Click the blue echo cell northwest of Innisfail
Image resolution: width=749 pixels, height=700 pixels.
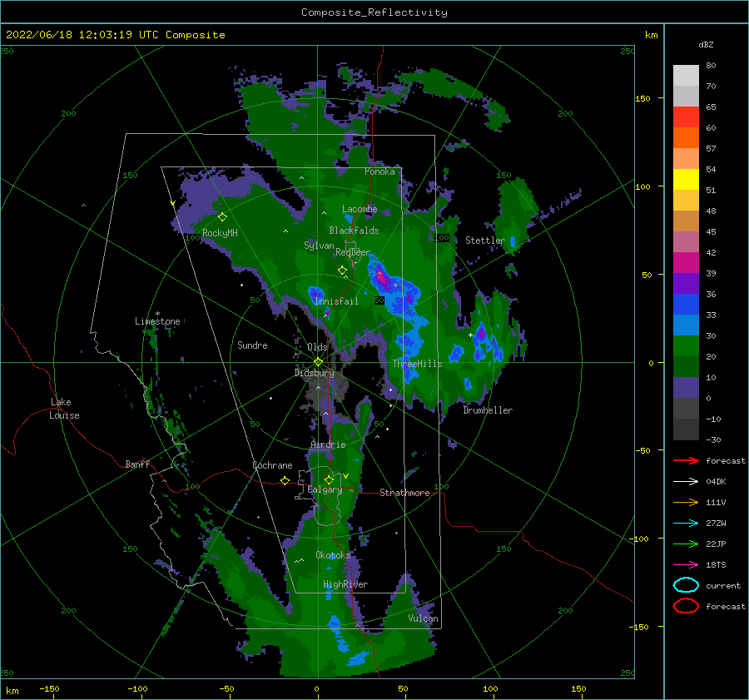coord(315,292)
